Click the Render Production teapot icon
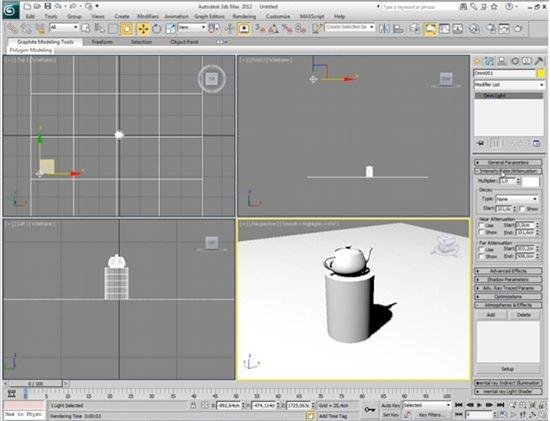The image size is (550, 421). point(518,28)
